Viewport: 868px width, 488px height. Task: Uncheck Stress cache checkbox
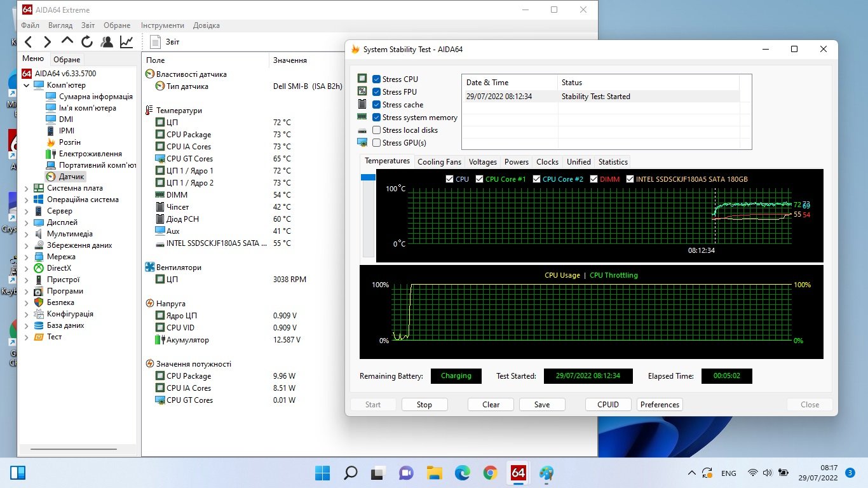pos(377,105)
